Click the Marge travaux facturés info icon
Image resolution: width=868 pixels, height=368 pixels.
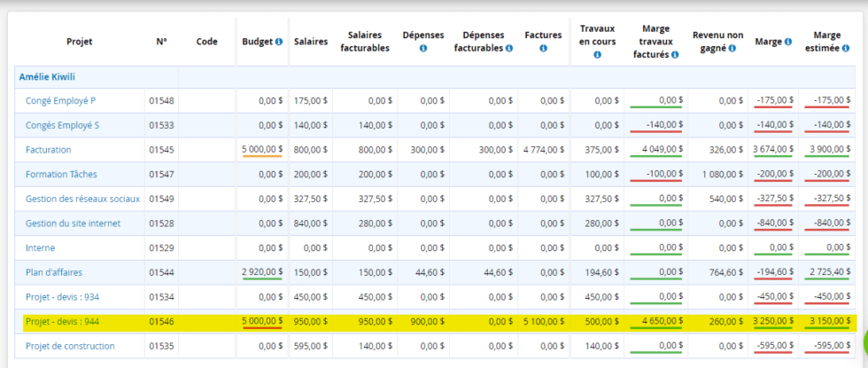(675, 54)
